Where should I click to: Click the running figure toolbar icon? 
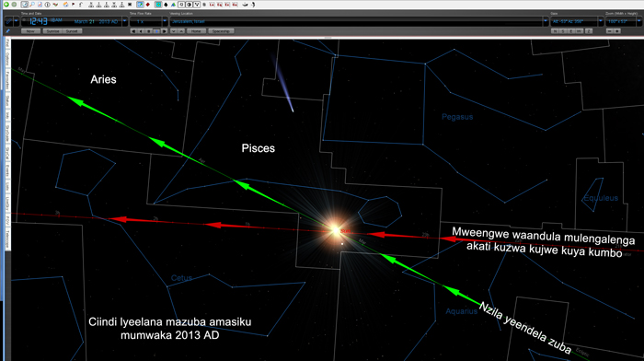[253, 4]
